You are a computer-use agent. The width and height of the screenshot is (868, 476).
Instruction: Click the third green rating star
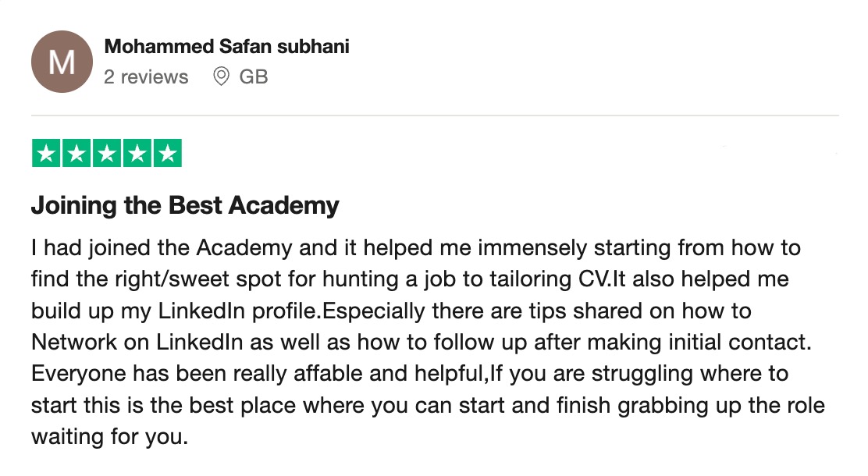pyautogui.click(x=107, y=153)
